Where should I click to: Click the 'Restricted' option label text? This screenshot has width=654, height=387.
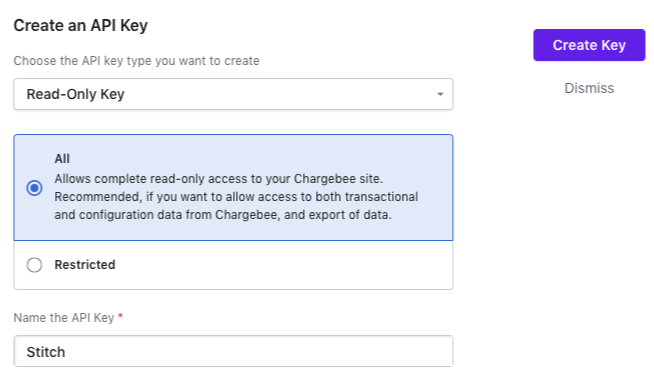(x=85, y=265)
